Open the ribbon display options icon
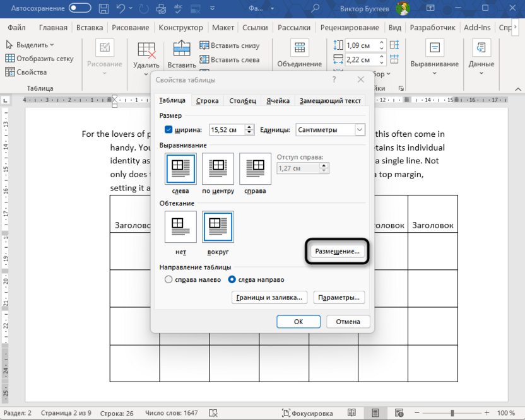The width and height of the screenshot is (525, 420). coord(430,8)
